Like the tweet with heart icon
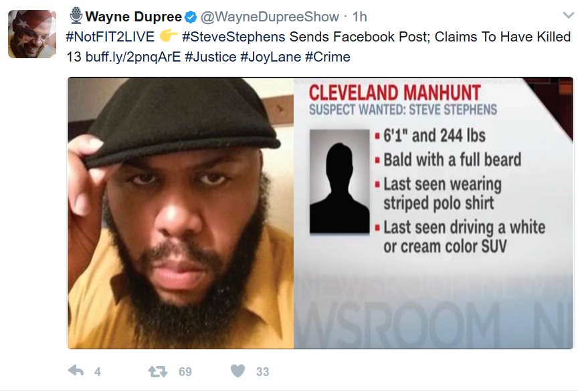 237,371
